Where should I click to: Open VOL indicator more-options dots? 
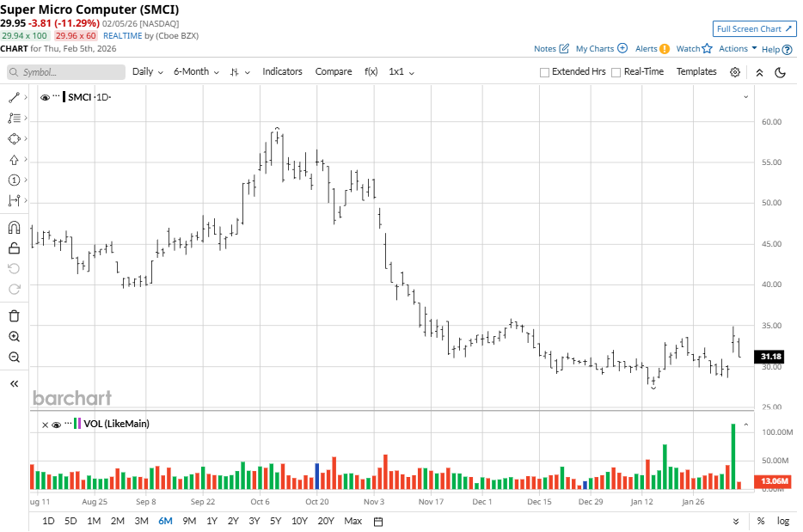[68, 423]
